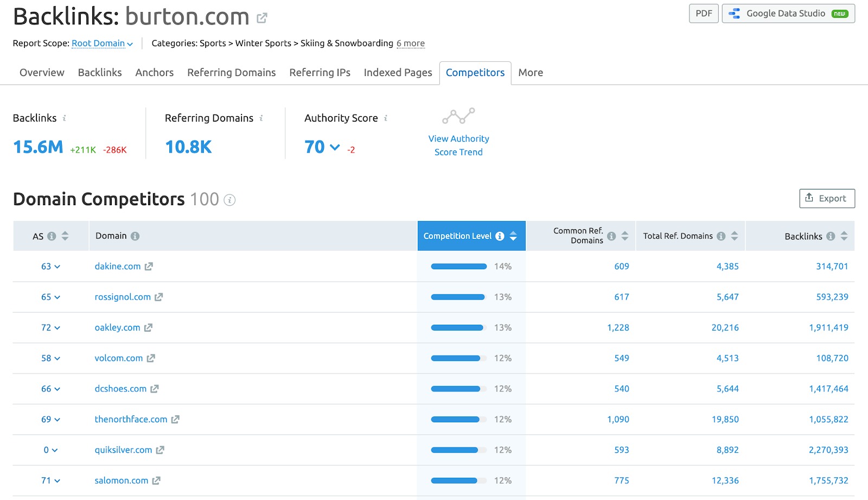Sort table by AS column arrows

[x=65, y=236]
